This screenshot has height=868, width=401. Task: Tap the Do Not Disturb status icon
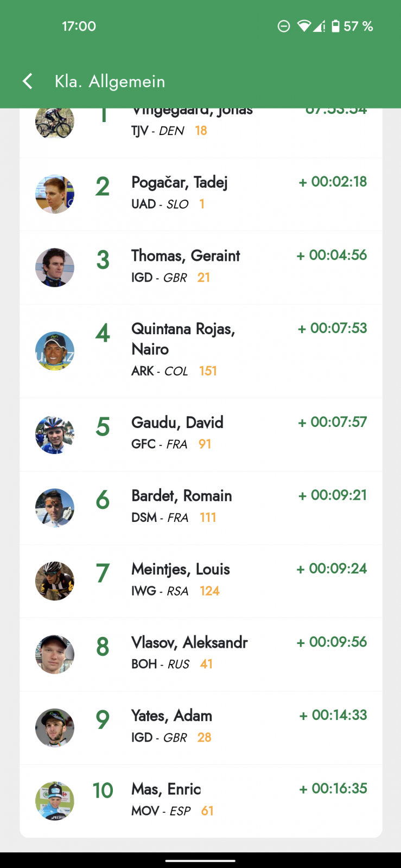(283, 26)
